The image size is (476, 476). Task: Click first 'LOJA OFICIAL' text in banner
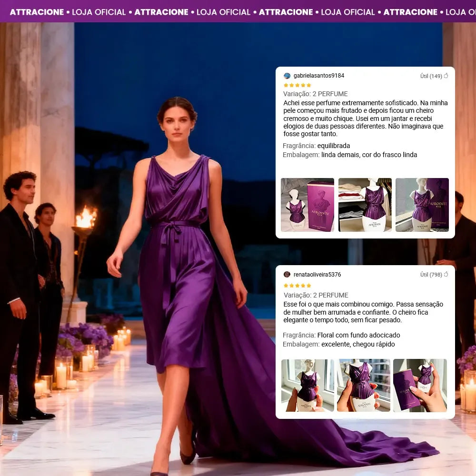(x=99, y=12)
